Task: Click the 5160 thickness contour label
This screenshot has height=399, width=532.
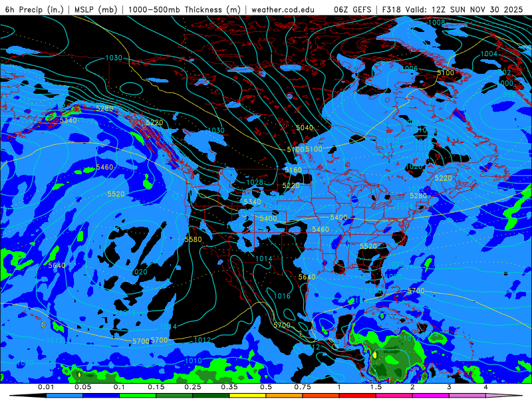Action: 293,170
